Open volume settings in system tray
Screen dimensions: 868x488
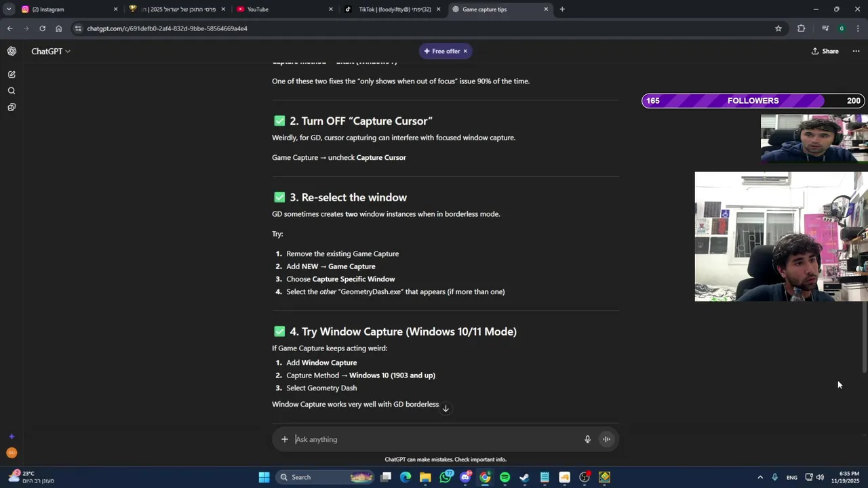[x=820, y=477]
